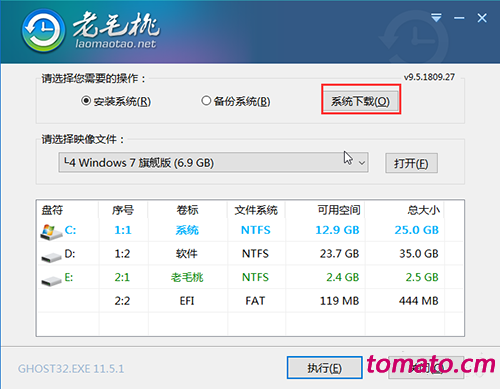500x389 pixels.
Task: Select the E: drive icon
Action: (x=51, y=281)
